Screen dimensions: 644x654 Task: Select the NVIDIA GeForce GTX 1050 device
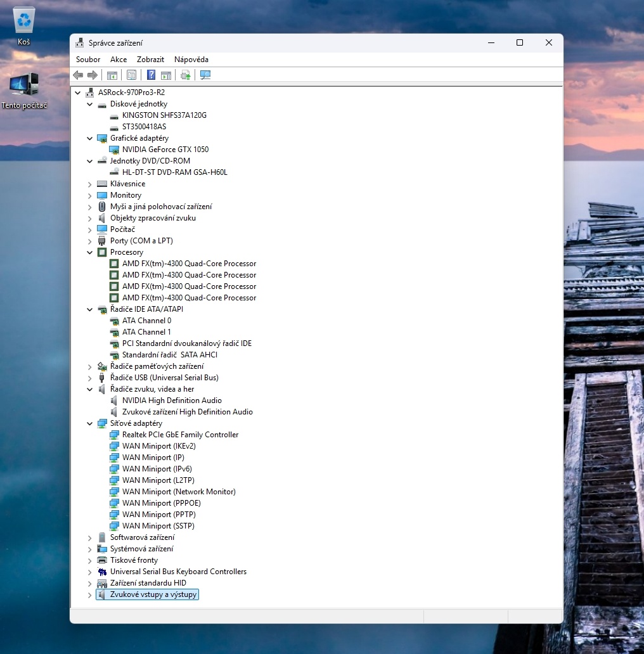(165, 150)
